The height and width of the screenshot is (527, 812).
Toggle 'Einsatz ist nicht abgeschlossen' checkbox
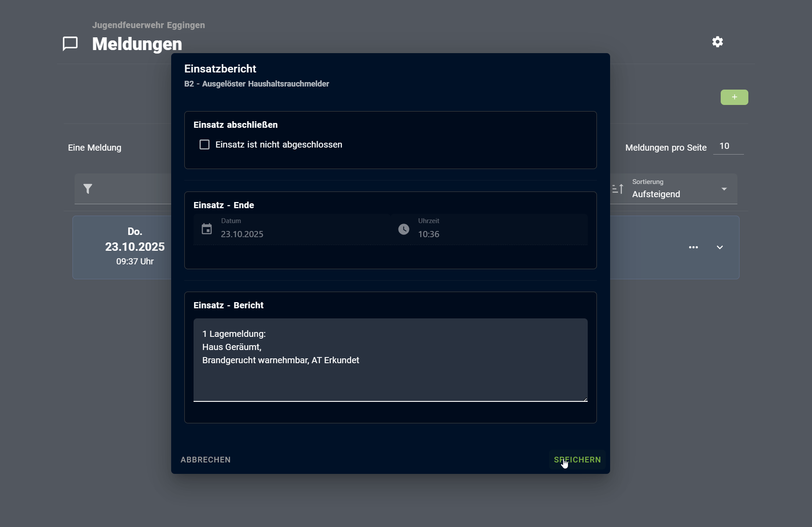click(x=205, y=144)
